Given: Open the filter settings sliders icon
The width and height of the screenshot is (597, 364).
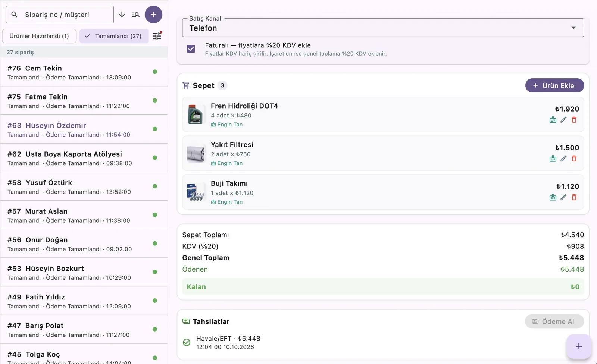Looking at the screenshot, I should (157, 36).
